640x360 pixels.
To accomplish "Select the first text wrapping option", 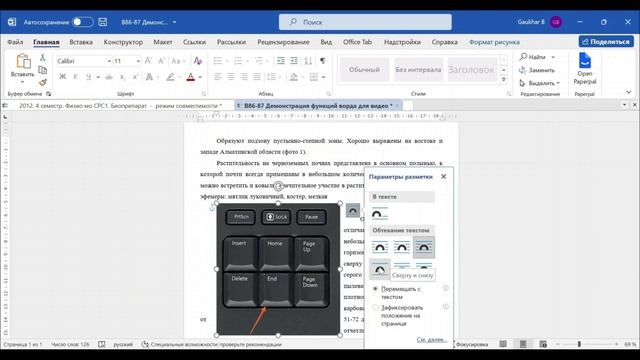I will tap(380, 247).
